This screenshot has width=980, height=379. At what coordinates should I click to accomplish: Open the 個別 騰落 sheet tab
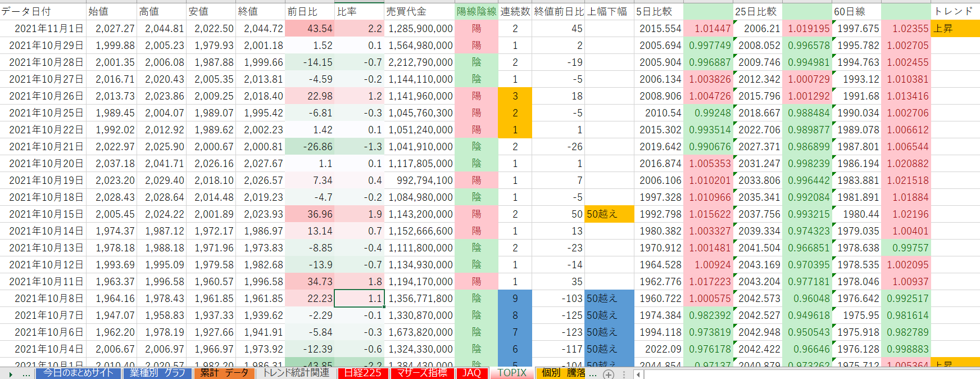pyautogui.click(x=562, y=373)
